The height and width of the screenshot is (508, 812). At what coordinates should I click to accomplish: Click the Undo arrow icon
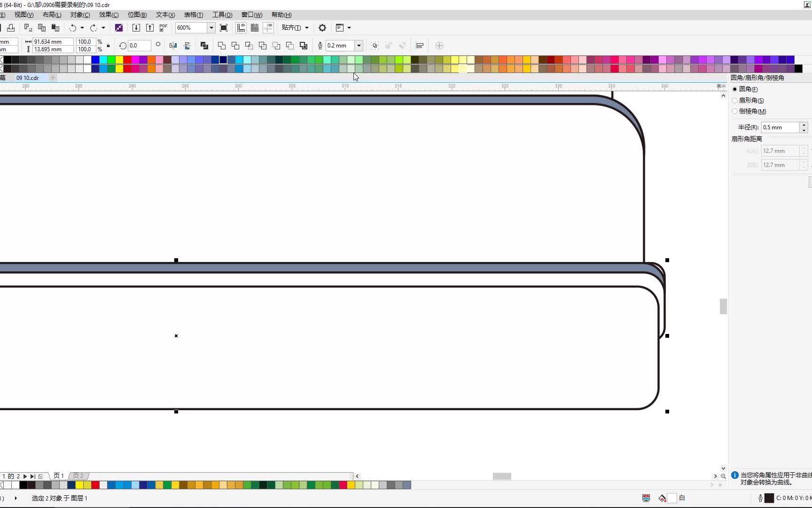coord(72,28)
